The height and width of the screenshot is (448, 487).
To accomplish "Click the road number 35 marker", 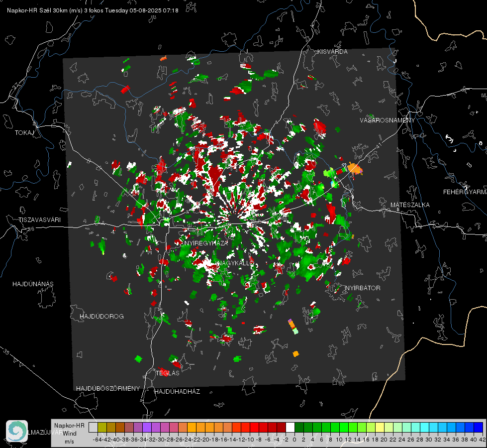I will coord(6,352).
